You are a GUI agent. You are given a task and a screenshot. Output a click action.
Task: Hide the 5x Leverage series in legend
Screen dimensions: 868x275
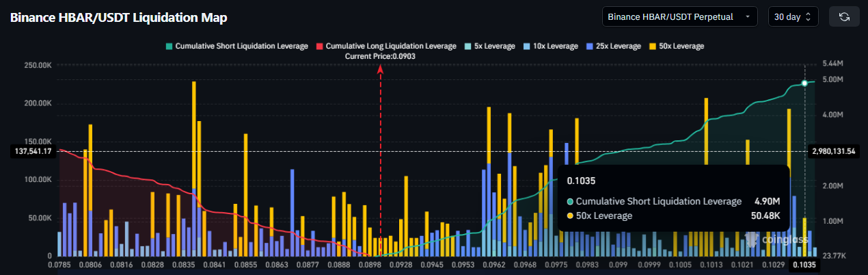click(489, 46)
